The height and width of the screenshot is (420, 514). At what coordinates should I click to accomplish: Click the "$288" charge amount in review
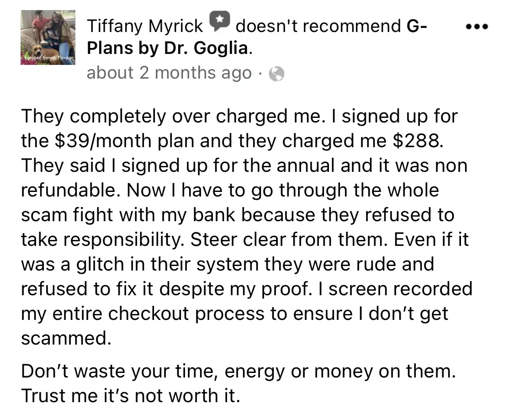417,141
